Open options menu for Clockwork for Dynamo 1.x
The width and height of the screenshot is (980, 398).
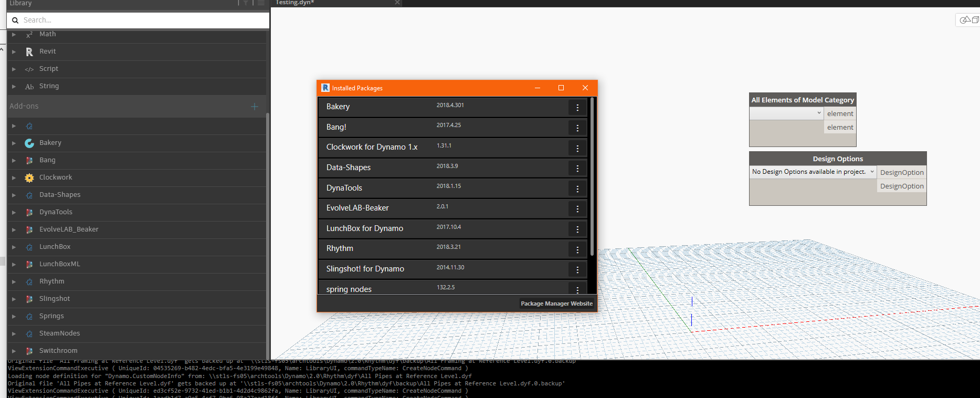[x=577, y=148]
